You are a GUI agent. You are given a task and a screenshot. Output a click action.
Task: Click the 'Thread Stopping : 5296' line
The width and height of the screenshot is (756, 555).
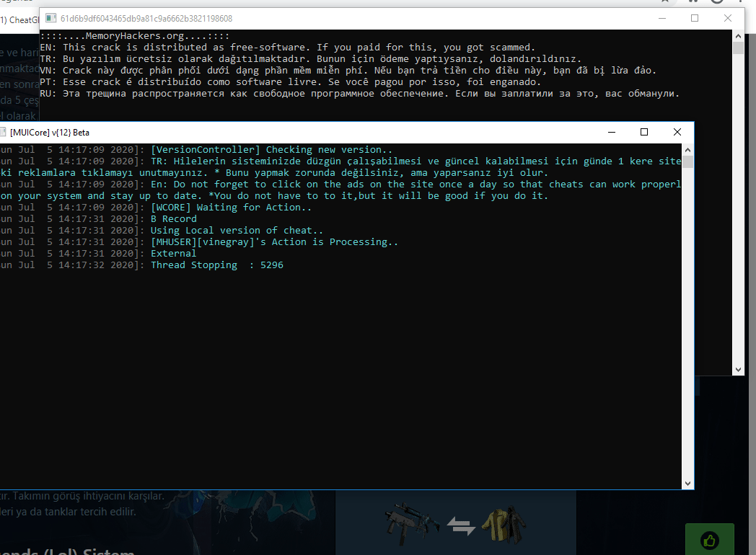217,265
